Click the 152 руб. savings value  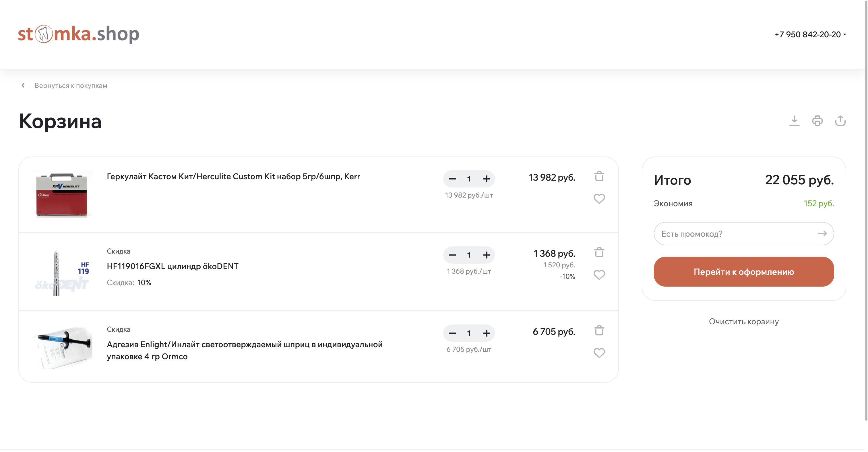click(819, 204)
